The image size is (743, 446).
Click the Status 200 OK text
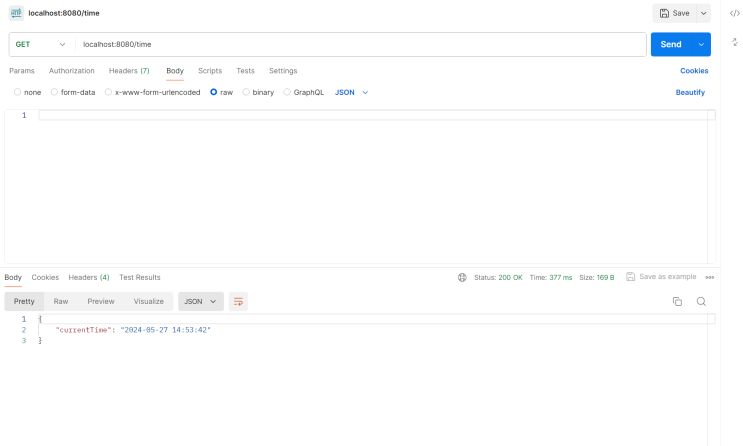[x=498, y=277]
